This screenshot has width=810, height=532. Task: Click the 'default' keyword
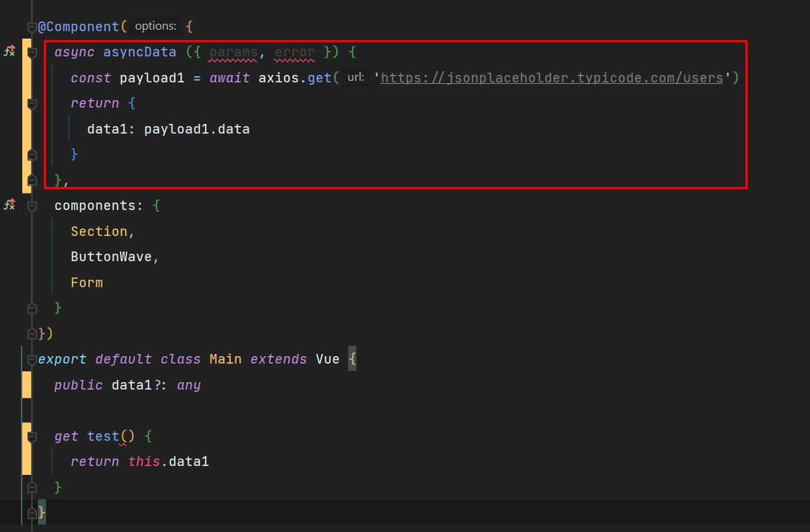pos(123,359)
